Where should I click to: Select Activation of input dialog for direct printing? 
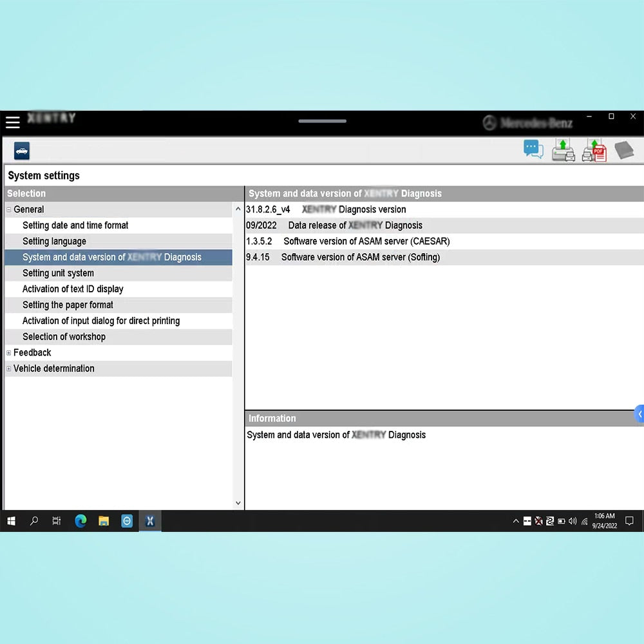pos(118,321)
